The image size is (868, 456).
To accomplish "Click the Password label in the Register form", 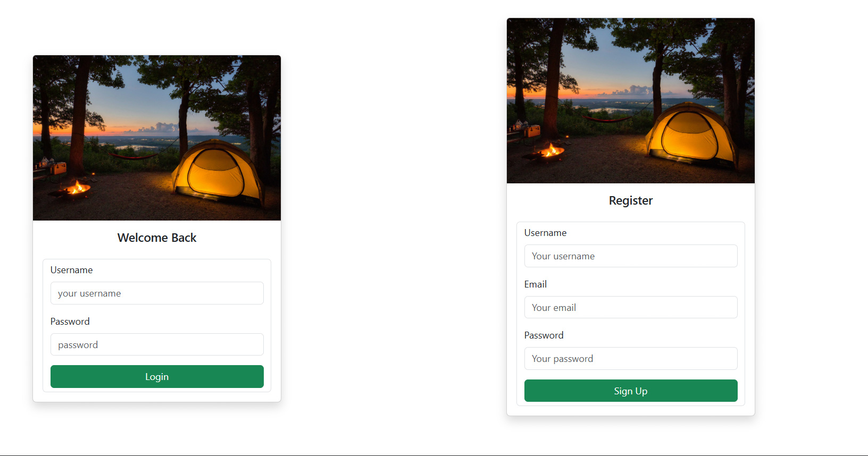I will pos(544,335).
